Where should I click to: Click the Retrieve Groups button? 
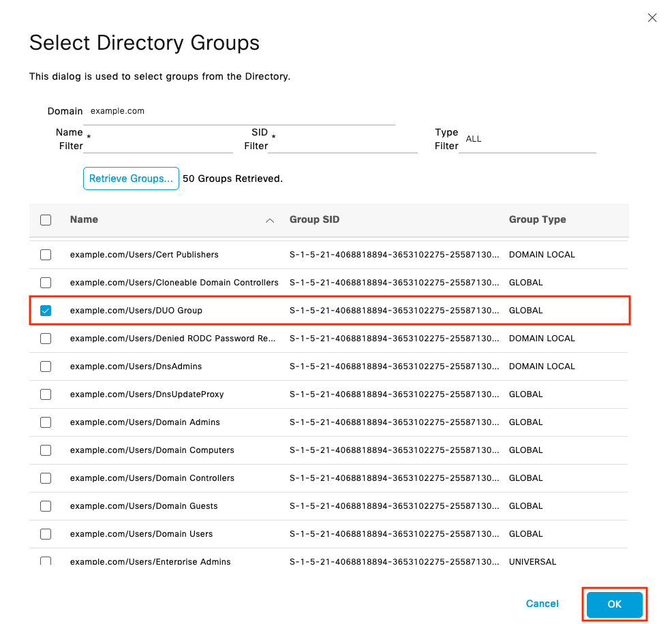click(x=131, y=178)
